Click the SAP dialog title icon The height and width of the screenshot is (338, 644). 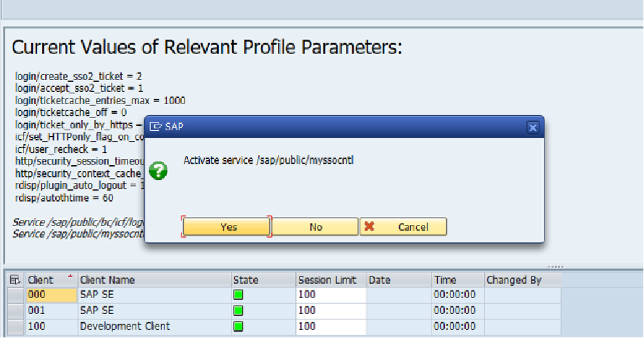[155, 126]
